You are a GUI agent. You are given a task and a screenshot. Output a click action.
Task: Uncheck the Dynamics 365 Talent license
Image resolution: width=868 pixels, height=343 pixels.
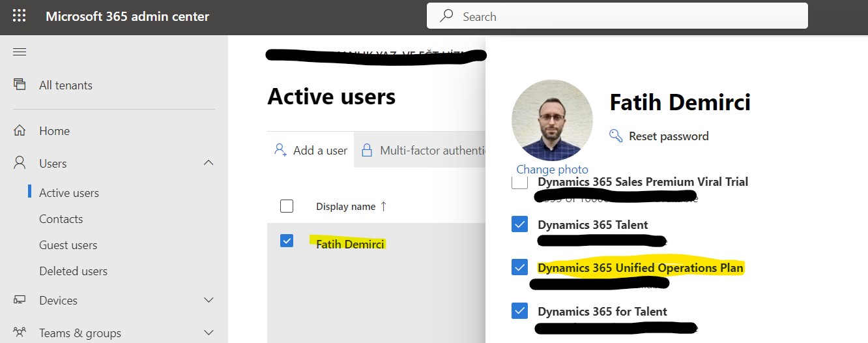click(x=519, y=224)
